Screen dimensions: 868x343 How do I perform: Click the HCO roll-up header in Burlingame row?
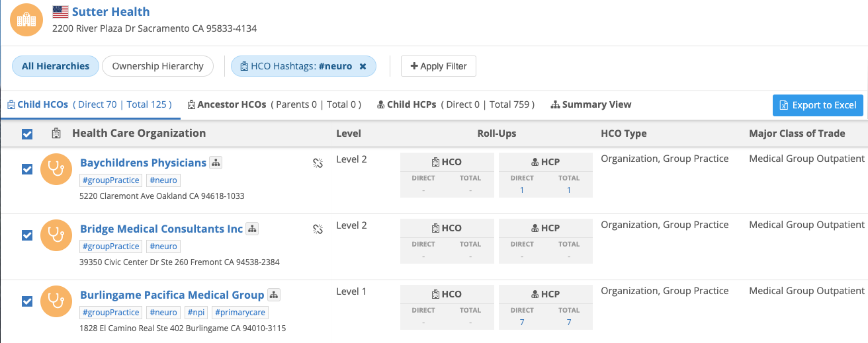click(x=447, y=294)
